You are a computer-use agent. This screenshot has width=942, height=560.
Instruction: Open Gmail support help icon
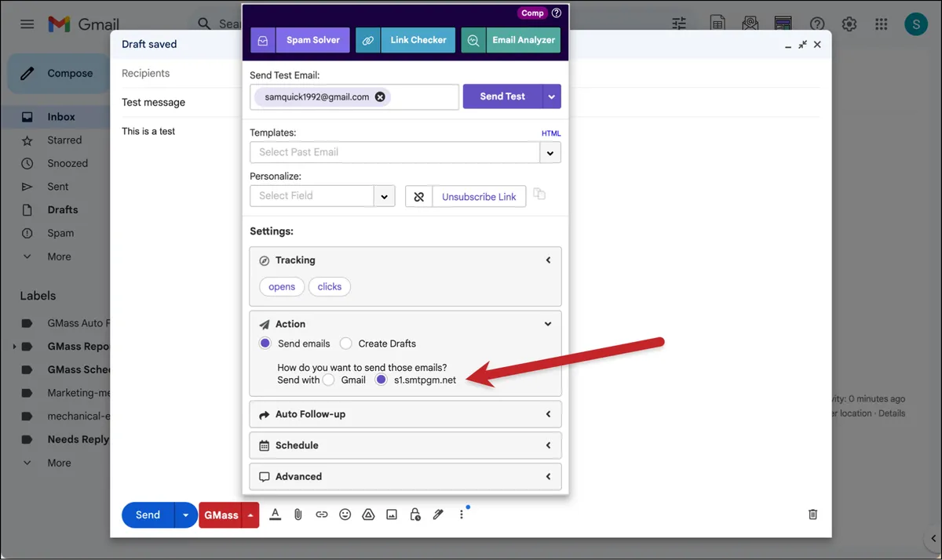click(817, 24)
